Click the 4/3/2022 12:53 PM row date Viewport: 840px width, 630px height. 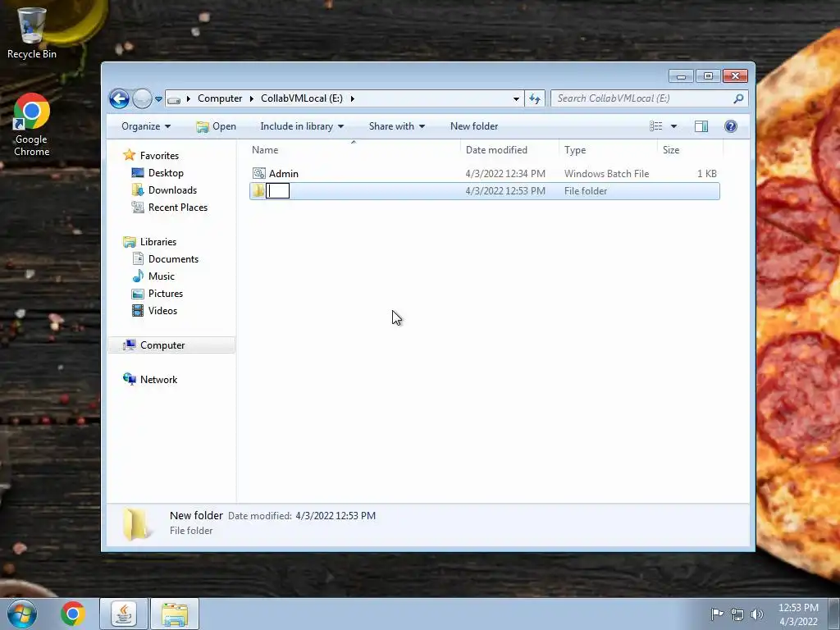[505, 190]
